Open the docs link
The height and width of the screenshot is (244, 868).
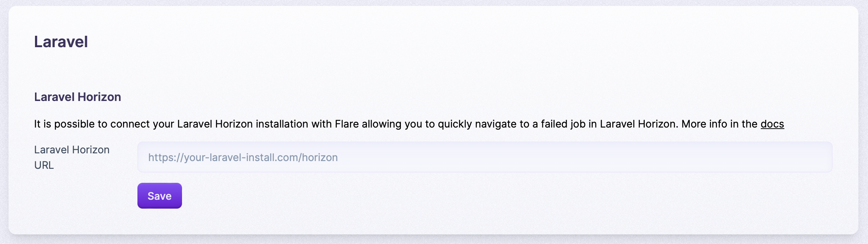pyautogui.click(x=772, y=124)
